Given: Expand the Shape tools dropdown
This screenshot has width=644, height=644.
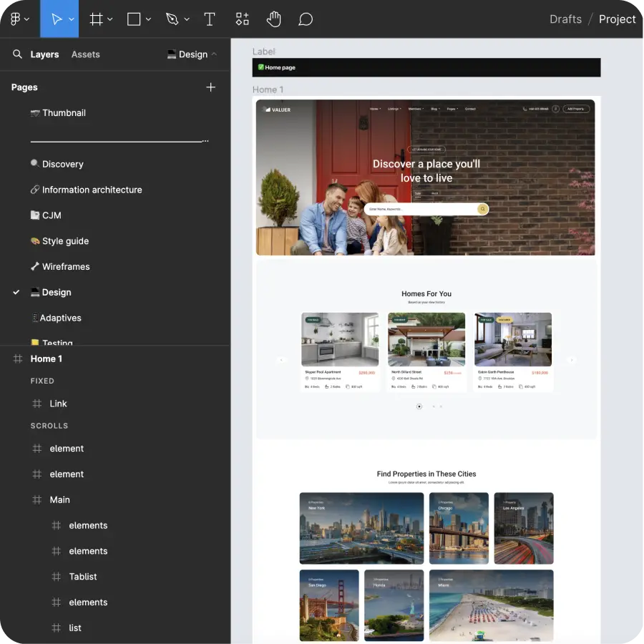Looking at the screenshot, I should (147, 19).
